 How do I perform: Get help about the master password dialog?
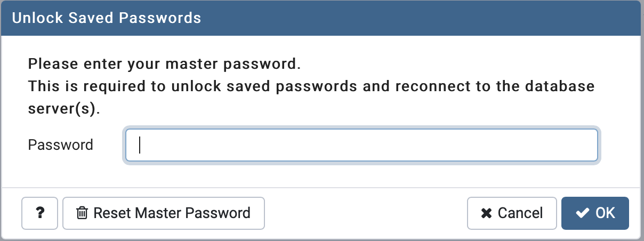pos(39,213)
